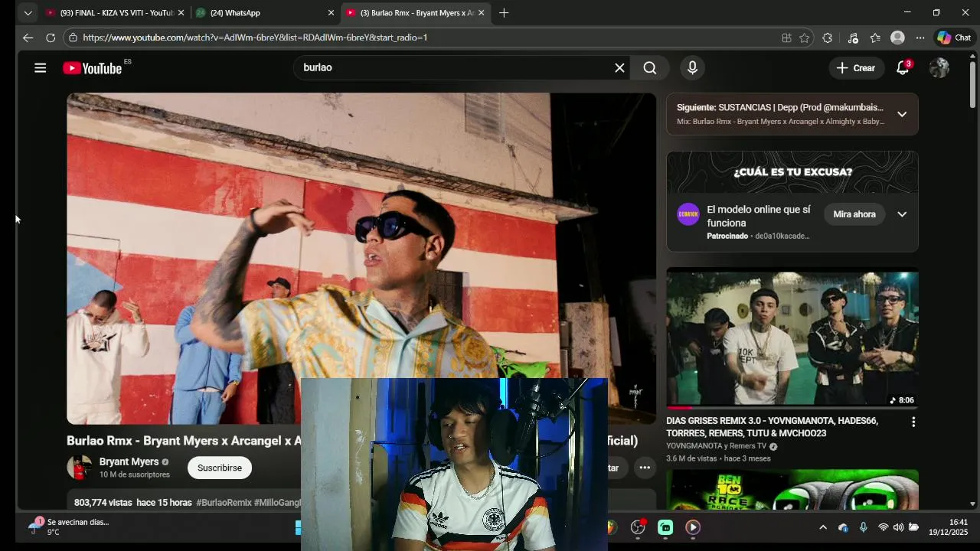Add this page to favorites with star icon

point(805,37)
